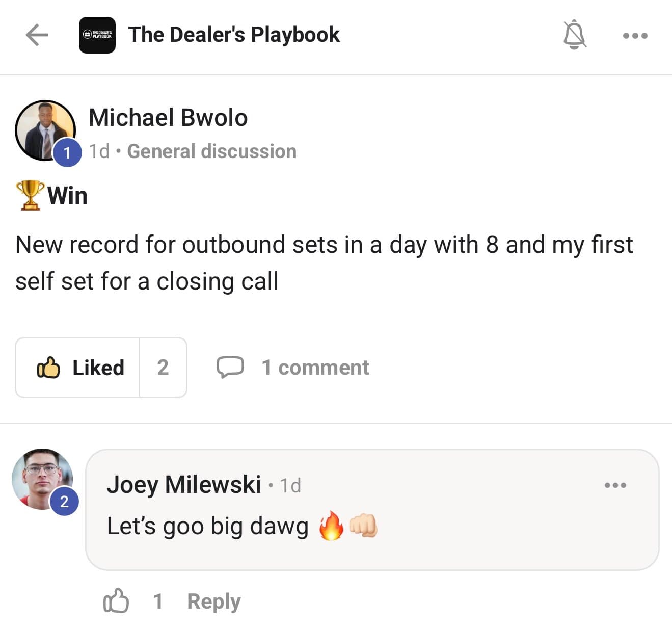The image size is (672, 628).
Task: View the comment's 1 like count
Action: (x=158, y=601)
